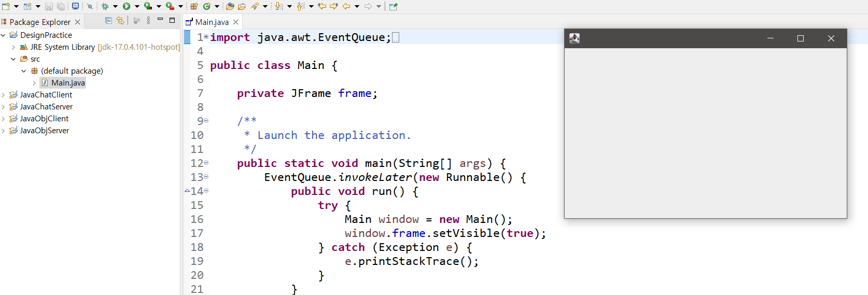Image resolution: width=868 pixels, height=295 pixels.
Task: Open the New Java Class dropdown arrow
Action: [x=217, y=6]
